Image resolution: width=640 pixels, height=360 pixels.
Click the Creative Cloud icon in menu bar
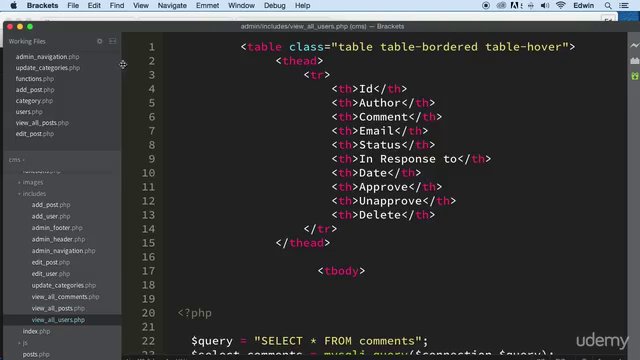click(x=501, y=5)
